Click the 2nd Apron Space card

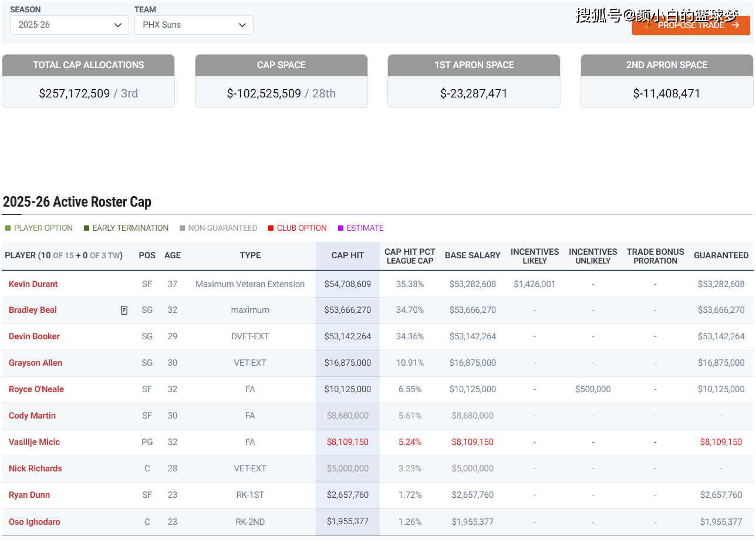[x=667, y=81]
